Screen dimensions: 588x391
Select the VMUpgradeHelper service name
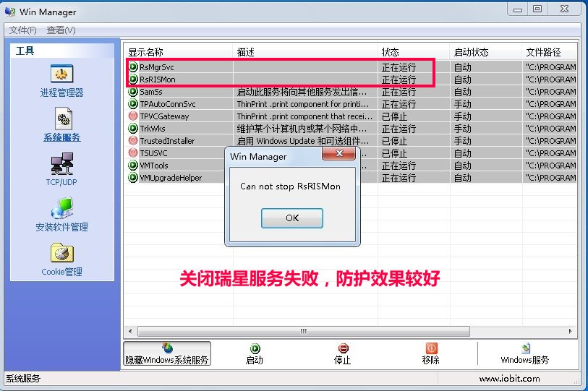click(171, 178)
